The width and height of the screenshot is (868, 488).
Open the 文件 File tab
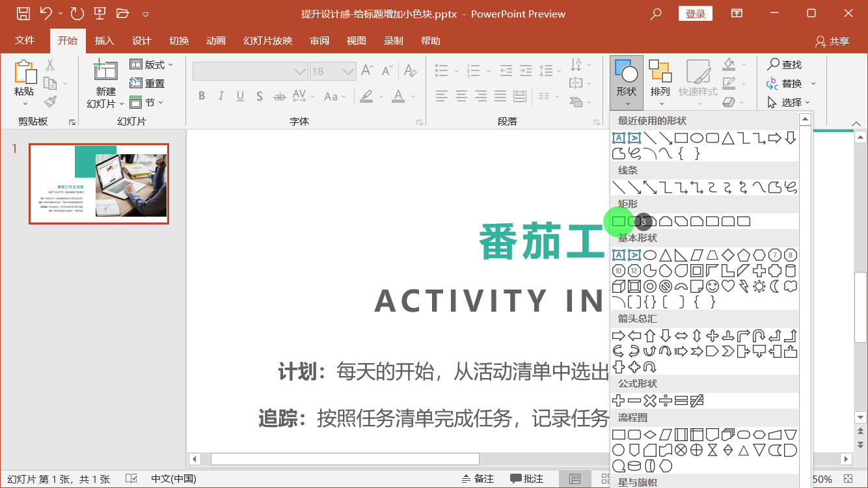[25, 40]
